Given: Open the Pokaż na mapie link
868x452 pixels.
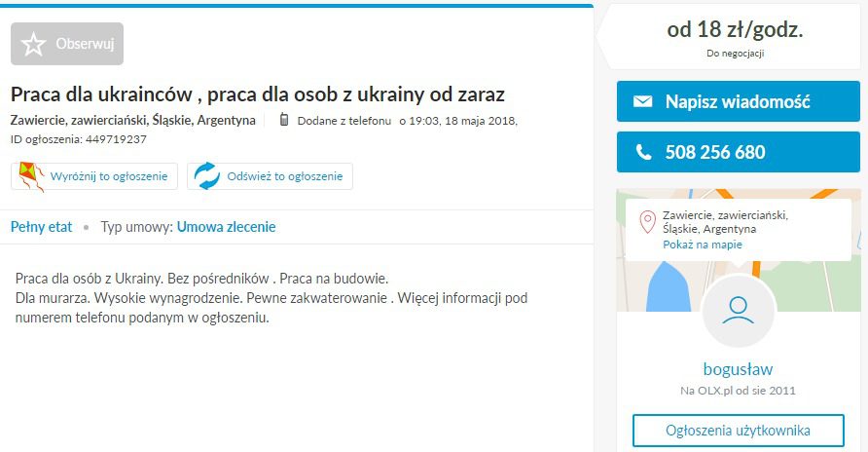Looking at the screenshot, I should click(x=702, y=245).
